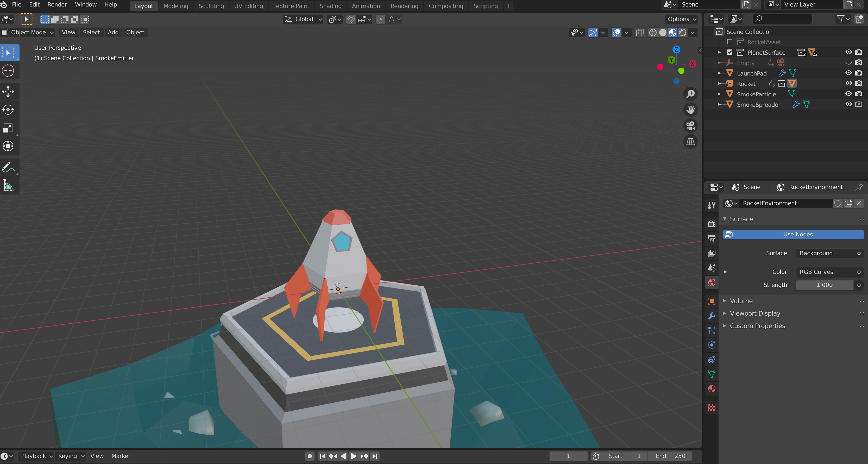
Task: Select the Move tool in the viewport toolbar
Action: (x=8, y=91)
